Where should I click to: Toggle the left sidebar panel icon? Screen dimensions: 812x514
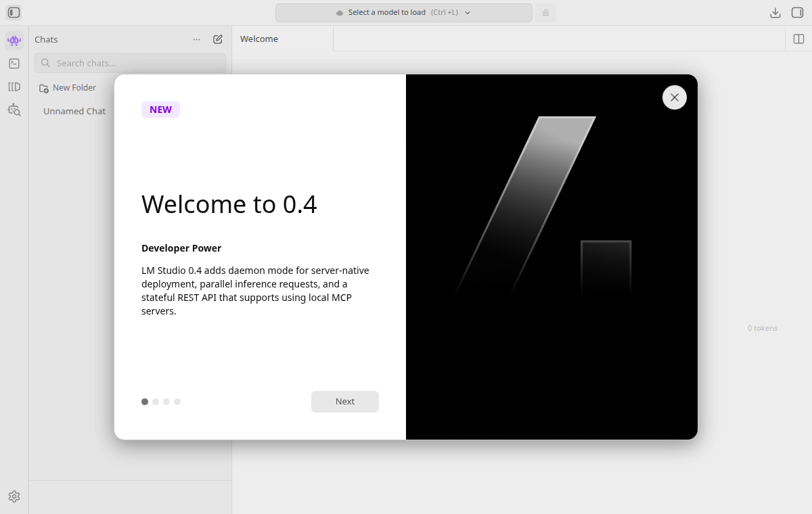point(14,13)
